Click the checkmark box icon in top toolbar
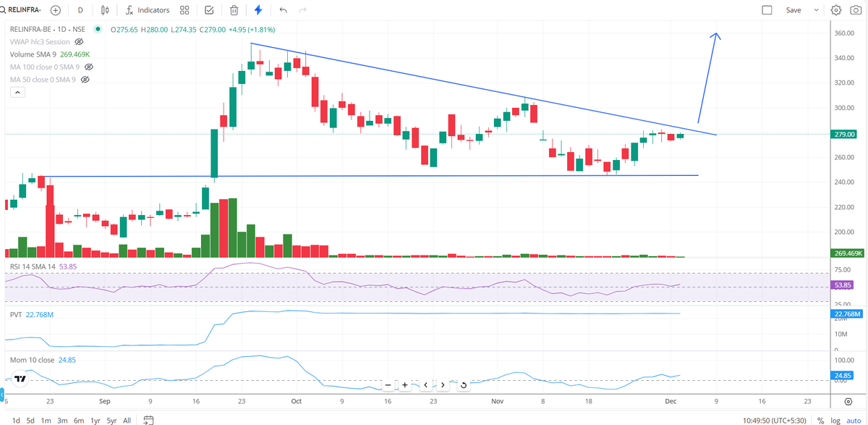Viewport: 868px width, 425px height. coord(209,10)
